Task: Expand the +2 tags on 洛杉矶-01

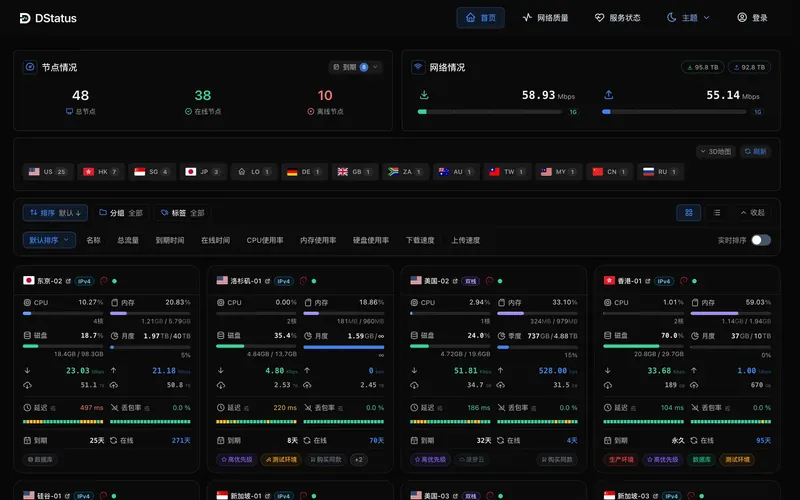Action: click(x=359, y=460)
